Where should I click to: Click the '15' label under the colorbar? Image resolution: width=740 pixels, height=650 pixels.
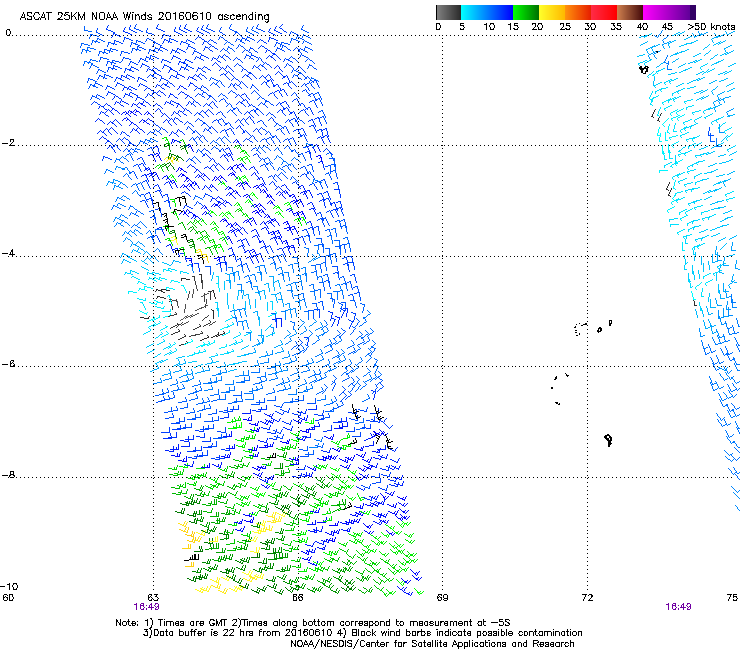(x=513, y=26)
